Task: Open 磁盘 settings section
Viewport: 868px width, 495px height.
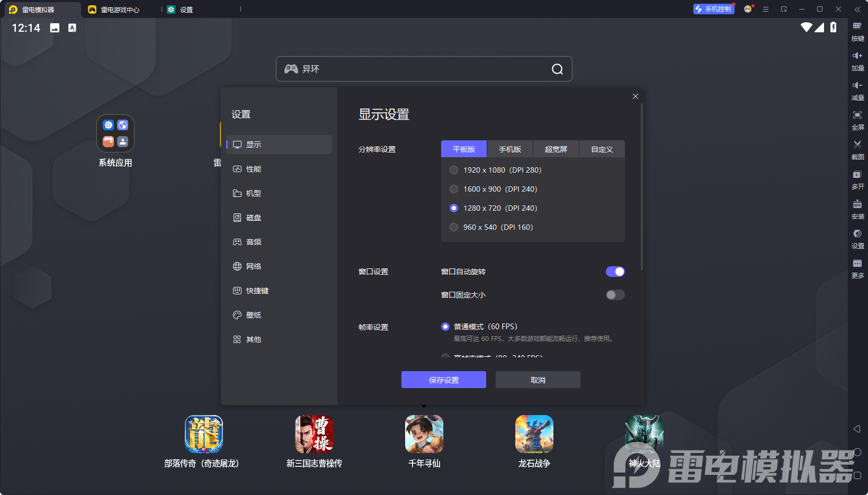Action: point(279,218)
